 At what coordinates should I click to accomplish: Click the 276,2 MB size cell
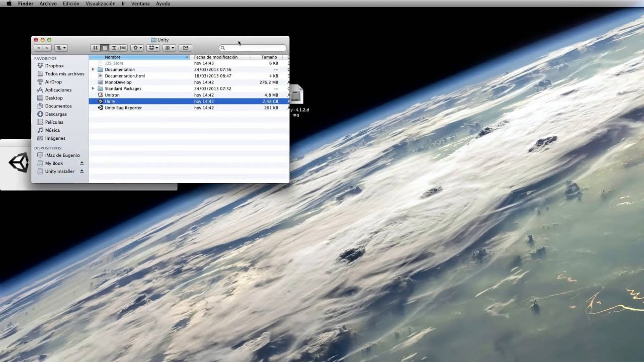pos(269,82)
